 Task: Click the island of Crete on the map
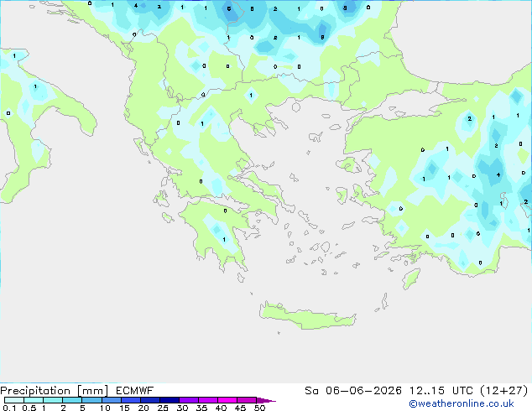(307, 317)
